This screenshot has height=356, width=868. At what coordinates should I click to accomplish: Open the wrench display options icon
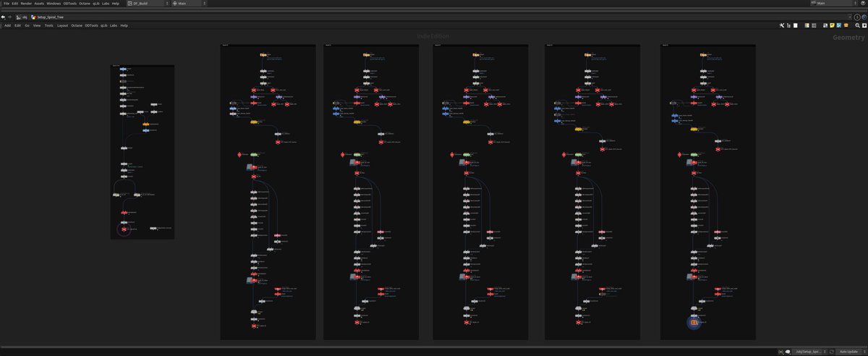tap(782, 25)
